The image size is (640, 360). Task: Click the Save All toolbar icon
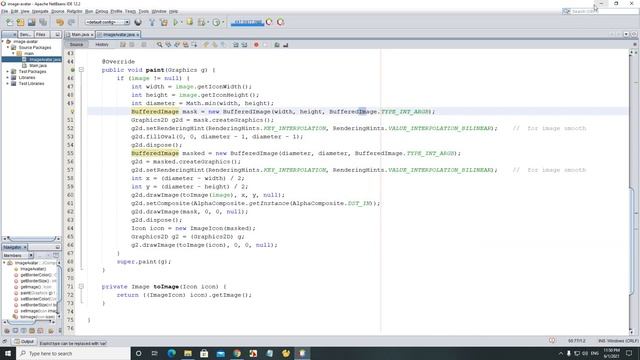pyautogui.click(x=43, y=22)
